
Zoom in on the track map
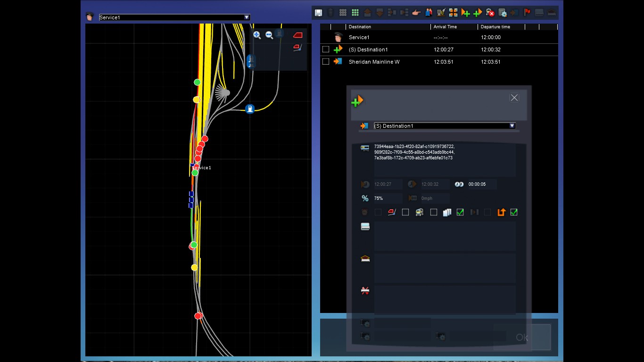pyautogui.click(x=257, y=35)
